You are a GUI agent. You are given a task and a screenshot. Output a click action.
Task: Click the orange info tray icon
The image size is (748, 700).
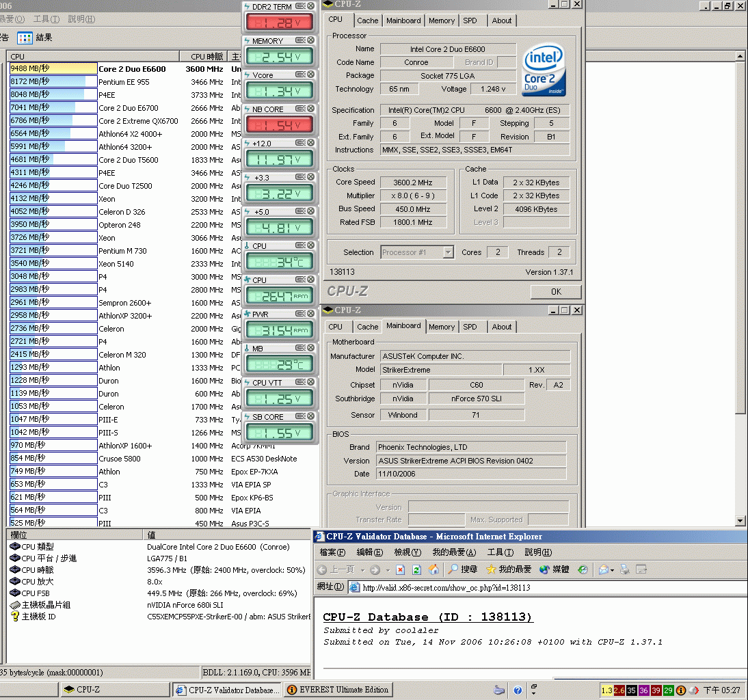click(x=681, y=690)
